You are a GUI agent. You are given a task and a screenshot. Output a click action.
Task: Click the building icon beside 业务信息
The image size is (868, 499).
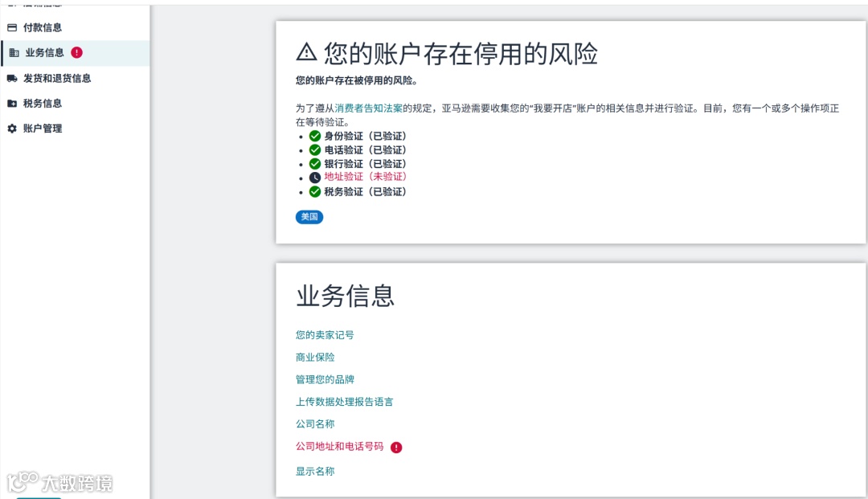tap(14, 52)
